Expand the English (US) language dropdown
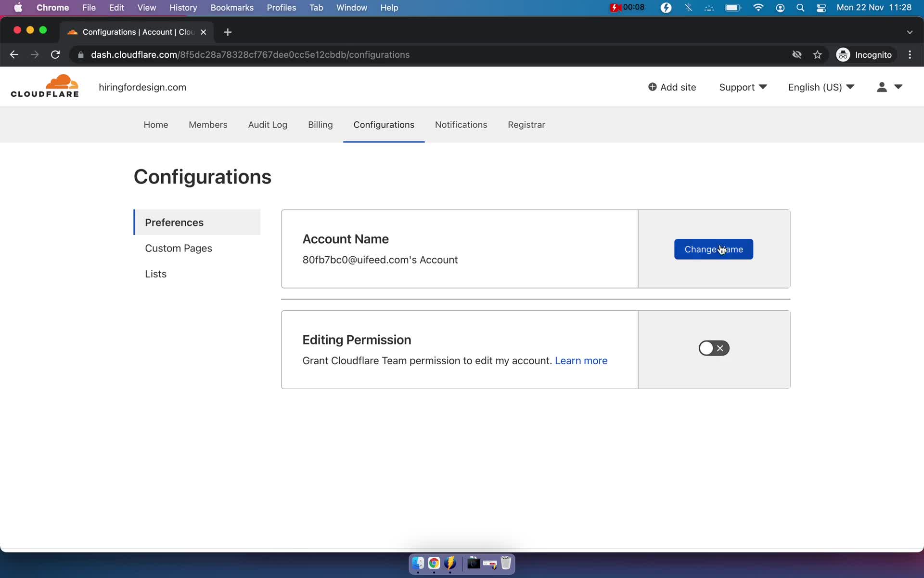 click(x=821, y=87)
